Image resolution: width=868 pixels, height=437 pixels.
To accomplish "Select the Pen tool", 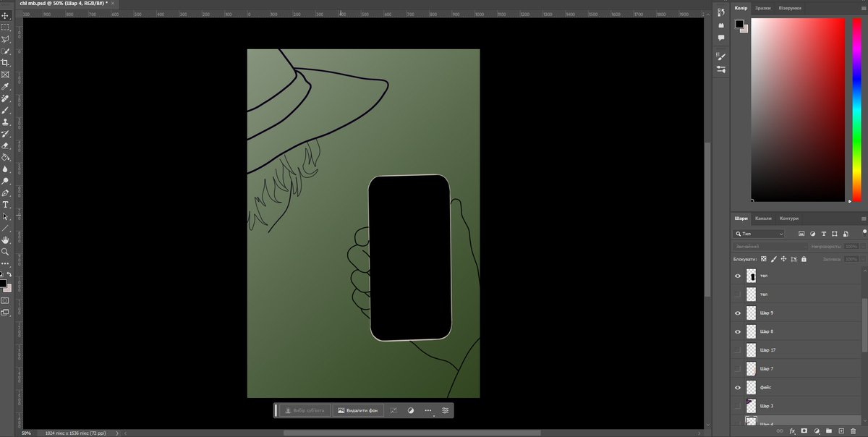I will [x=5, y=193].
